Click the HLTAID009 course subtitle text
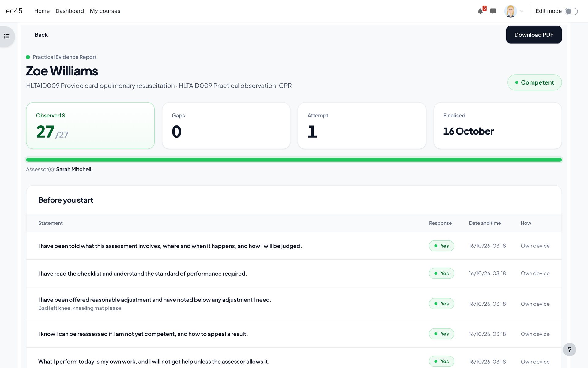The width and height of the screenshot is (588, 368). [159, 86]
